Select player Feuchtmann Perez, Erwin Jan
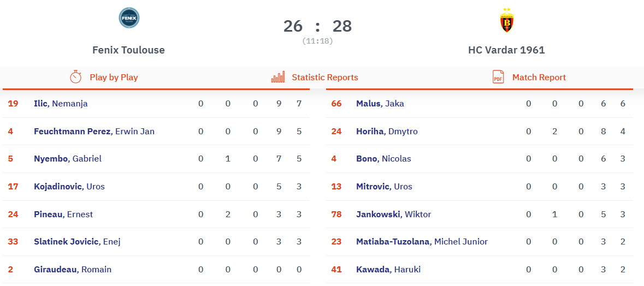Image resolution: width=644 pixels, height=286 pixels. point(94,132)
